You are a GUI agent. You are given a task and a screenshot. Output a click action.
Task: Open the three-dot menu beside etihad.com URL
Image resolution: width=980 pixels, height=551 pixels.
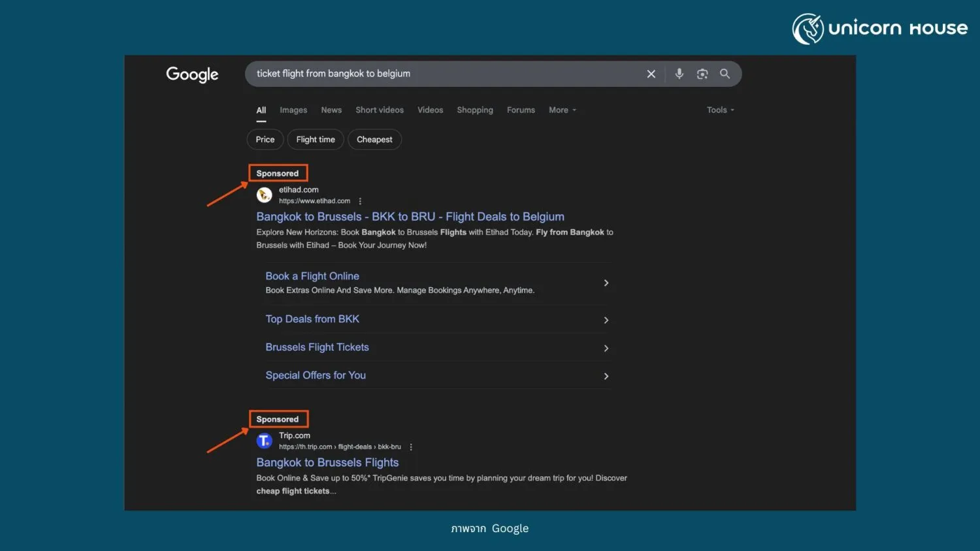[x=360, y=201]
